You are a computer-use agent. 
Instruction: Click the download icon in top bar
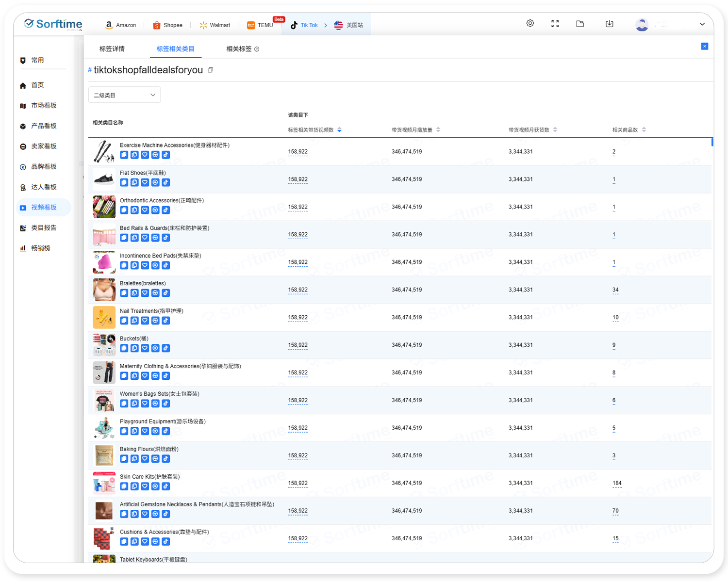(x=610, y=24)
